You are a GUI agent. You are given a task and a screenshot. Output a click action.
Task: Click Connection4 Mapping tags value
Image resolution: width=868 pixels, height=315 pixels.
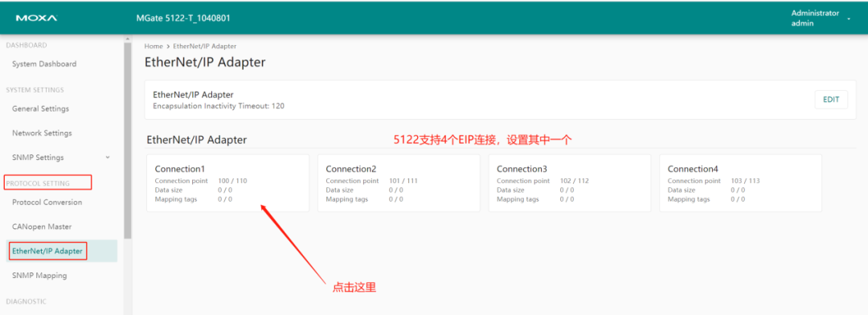pyautogui.click(x=738, y=199)
